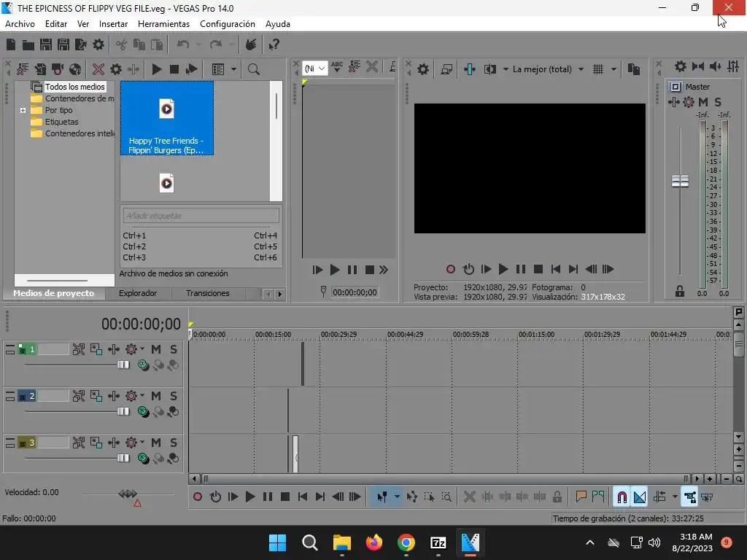Pause playback in the video preview transport
The height and width of the screenshot is (560, 747).
(521, 270)
